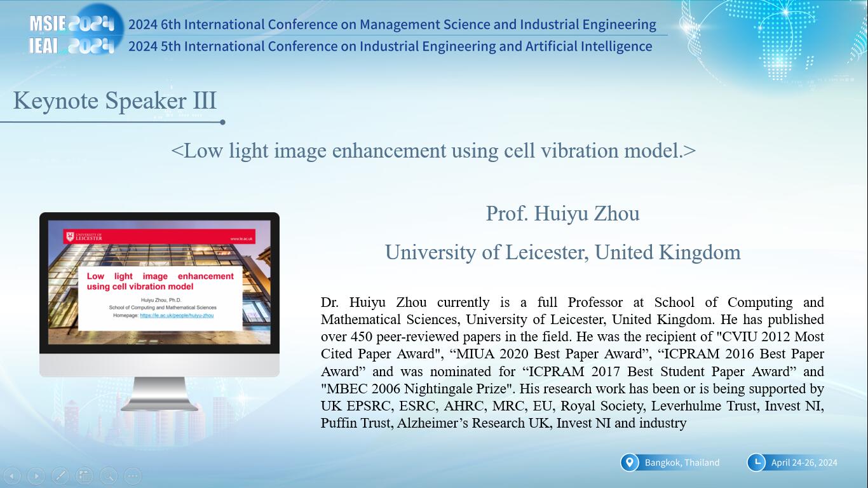
Task: Click the 6th International Conference on Management Science line
Action: [x=392, y=25]
